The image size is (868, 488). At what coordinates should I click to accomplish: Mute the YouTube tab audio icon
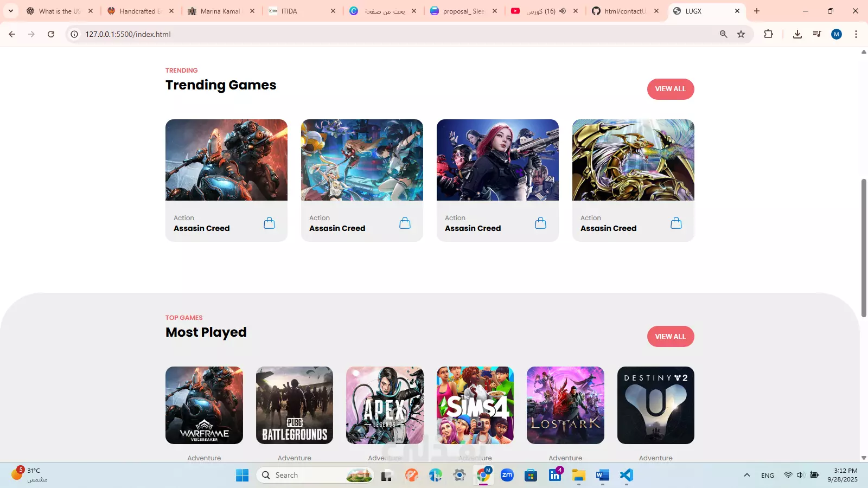[563, 11]
